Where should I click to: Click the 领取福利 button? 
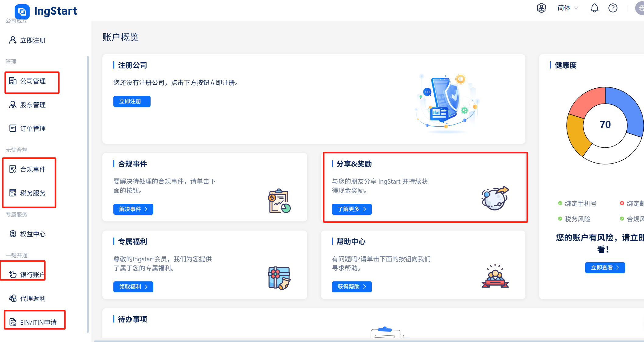[x=133, y=287]
